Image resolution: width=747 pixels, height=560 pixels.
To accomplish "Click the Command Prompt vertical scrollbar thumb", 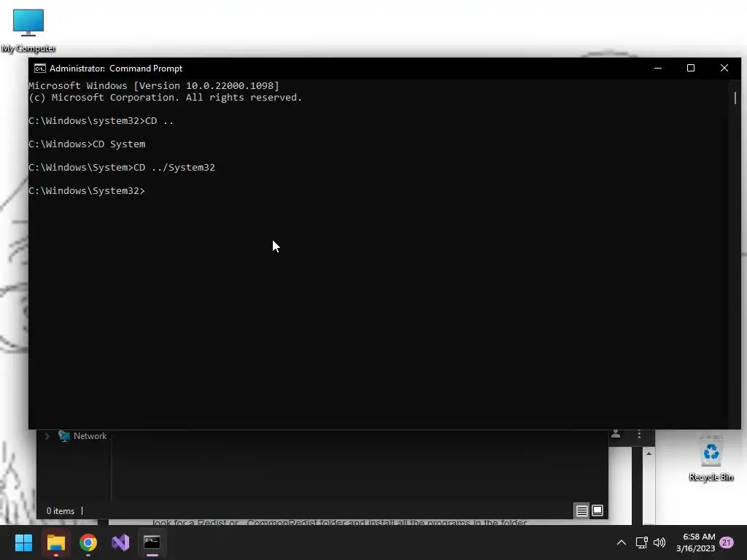I will [x=735, y=98].
